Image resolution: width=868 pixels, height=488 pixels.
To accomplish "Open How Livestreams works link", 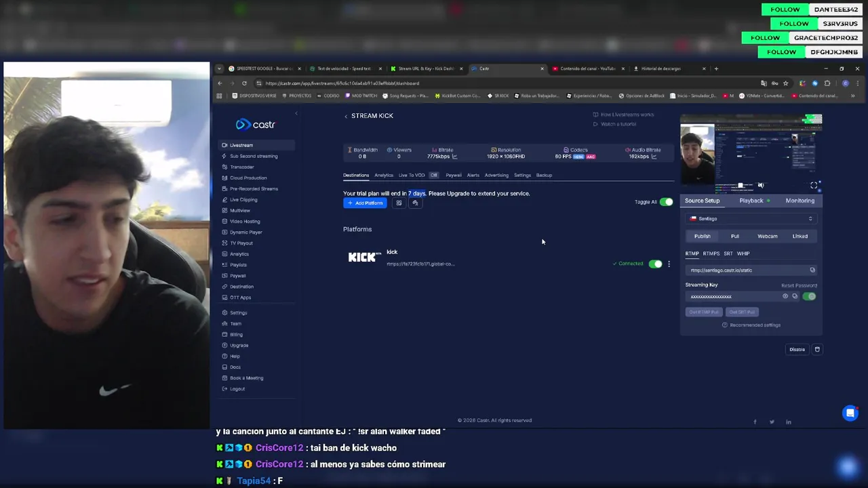I will [x=623, y=115].
